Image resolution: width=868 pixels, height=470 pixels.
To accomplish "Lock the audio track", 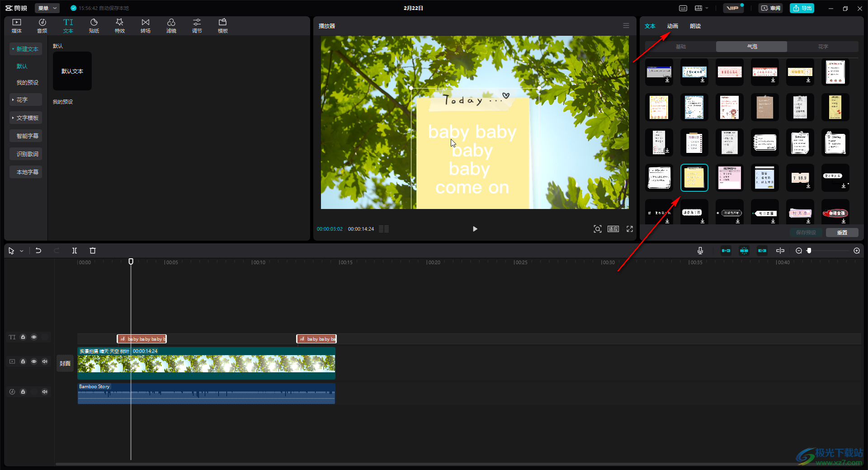I will tap(23, 392).
